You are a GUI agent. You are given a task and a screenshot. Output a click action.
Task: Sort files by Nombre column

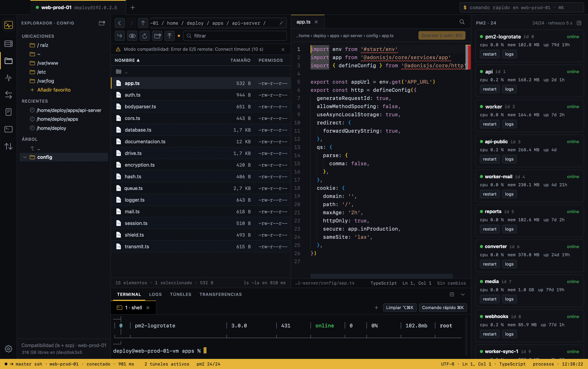[127, 60]
